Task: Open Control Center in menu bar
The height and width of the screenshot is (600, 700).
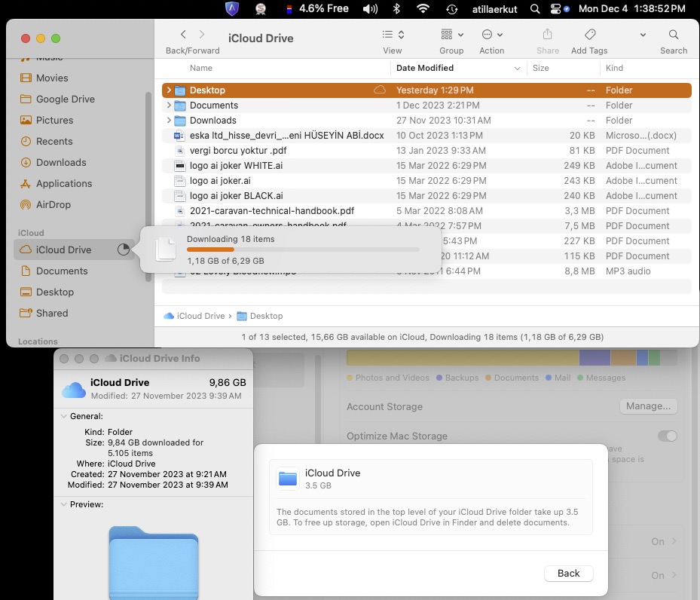Action: [x=555, y=9]
